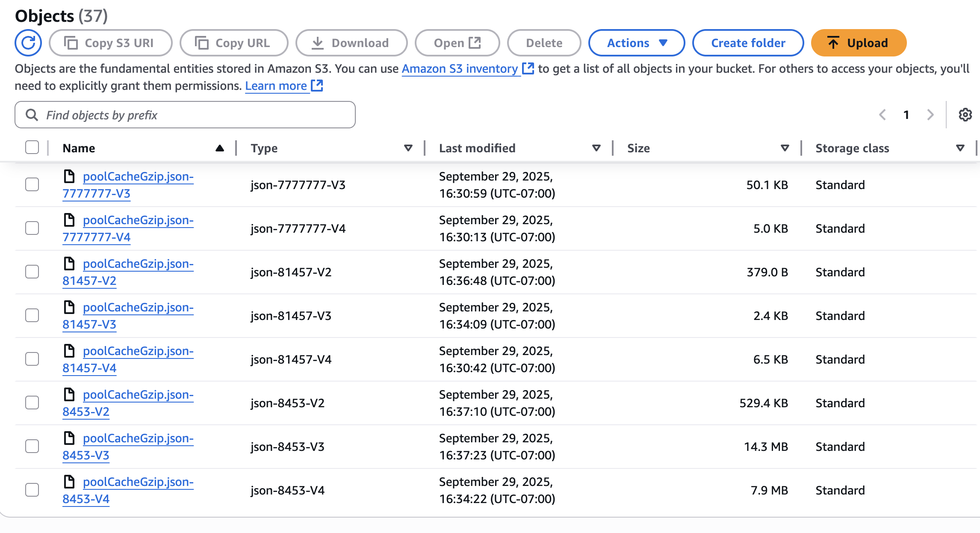This screenshot has width=980, height=533.
Task: Click Create folder button
Action: (x=748, y=43)
